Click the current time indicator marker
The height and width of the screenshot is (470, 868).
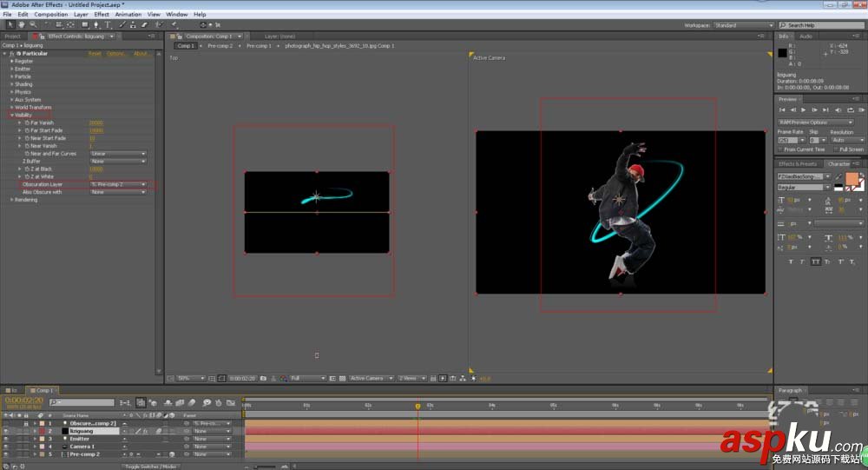pyautogui.click(x=418, y=407)
